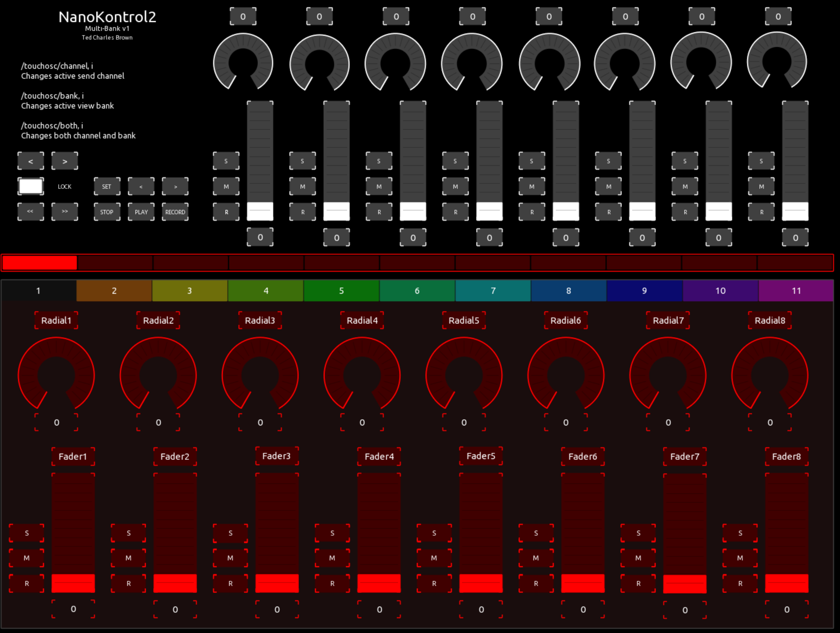Click the track next > button at top
Screen dimensions: 840x633
click(65, 161)
